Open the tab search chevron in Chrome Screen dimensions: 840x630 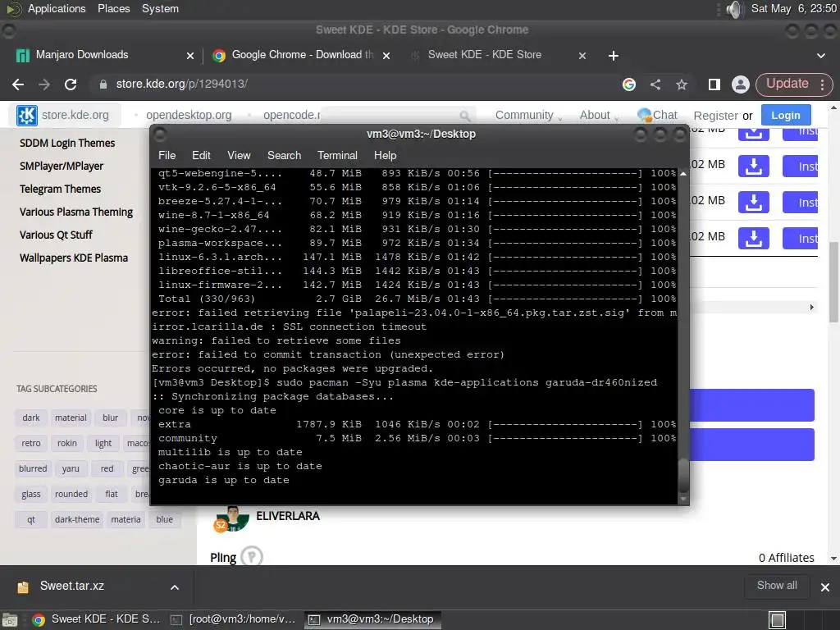[x=820, y=56]
